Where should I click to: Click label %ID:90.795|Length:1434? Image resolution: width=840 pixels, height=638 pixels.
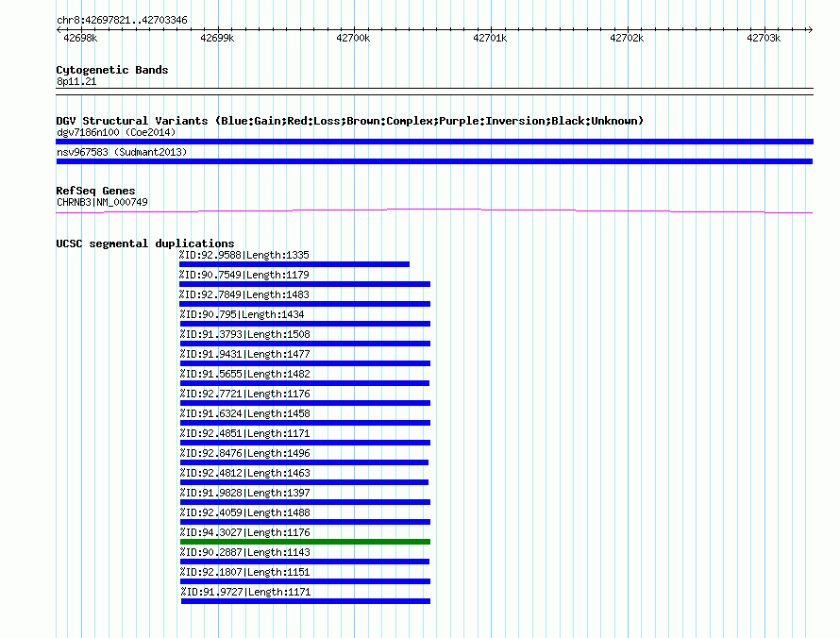click(243, 314)
